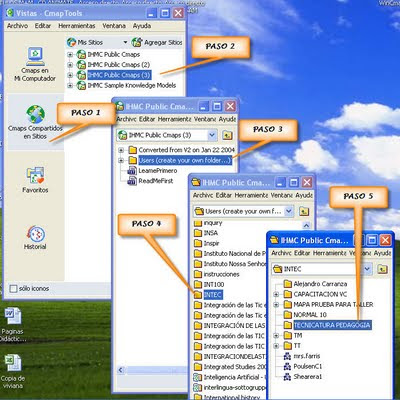Open Cmaps en Mi Computador icon
The width and height of the screenshot is (400, 400).
pyautogui.click(x=35, y=56)
